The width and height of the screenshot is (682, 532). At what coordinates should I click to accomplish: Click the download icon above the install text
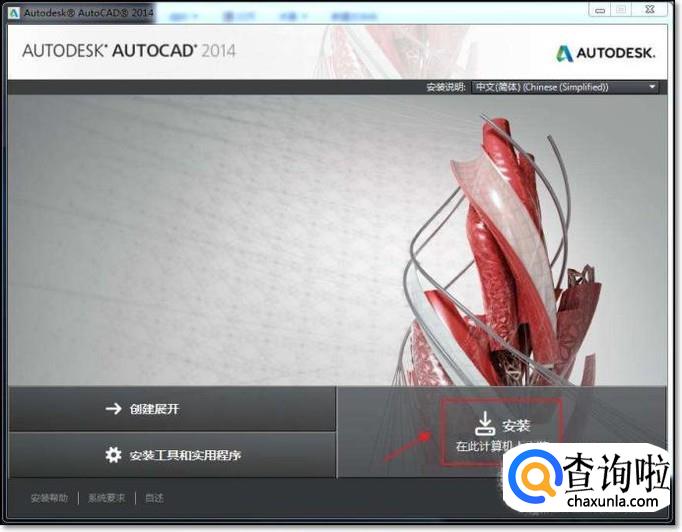pos(485,424)
